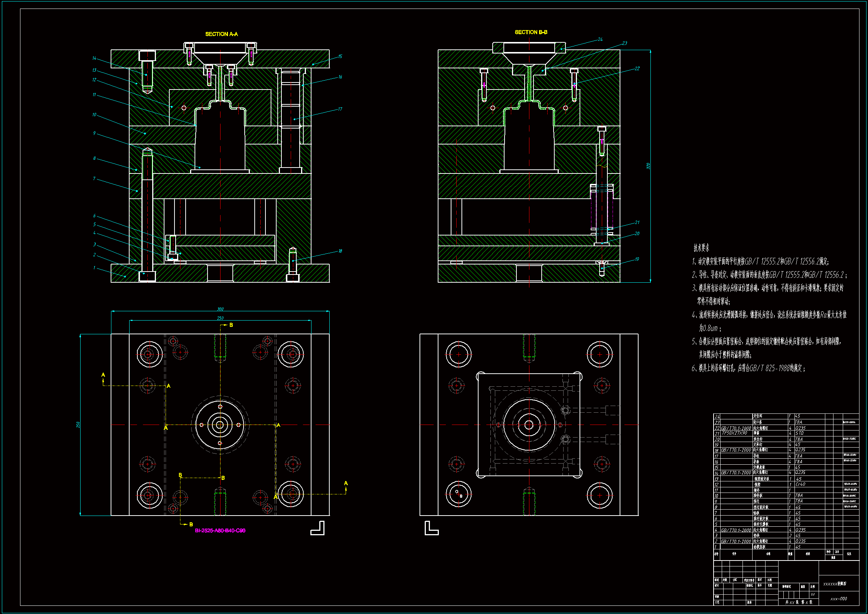Screen dimensions: 868x614
Task: Click the 技术要求 technical requirements heading
Action: pos(701,248)
